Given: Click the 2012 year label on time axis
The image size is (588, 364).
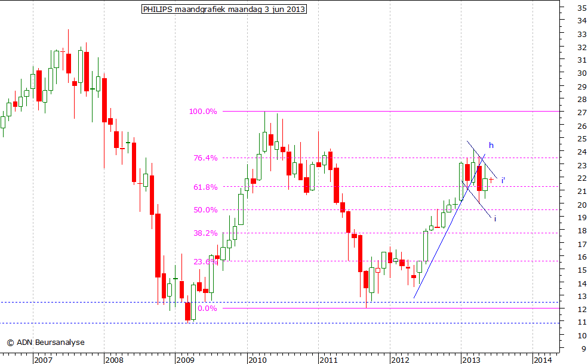Looking at the screenshot, I should click(400, 360).
